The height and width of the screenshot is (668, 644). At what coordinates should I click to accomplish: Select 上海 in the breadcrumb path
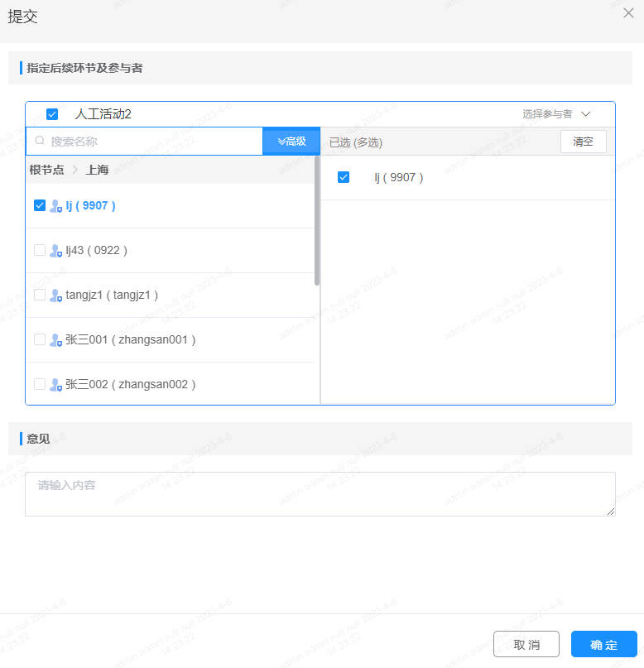(x=97, y=170)
